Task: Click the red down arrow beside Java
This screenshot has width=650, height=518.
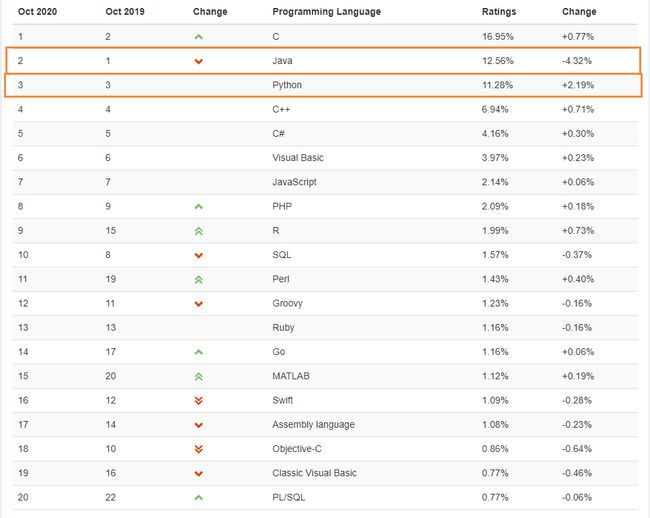Action: [x=199, y=61]
